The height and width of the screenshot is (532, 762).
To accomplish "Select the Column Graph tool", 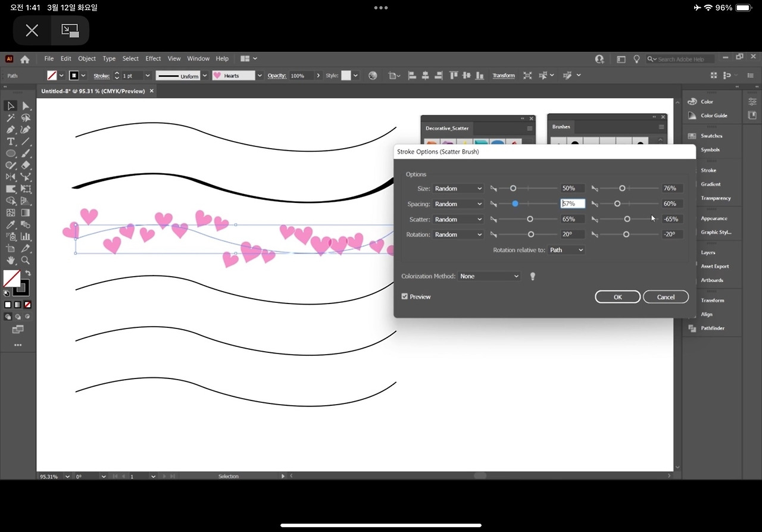I will [26, 236].
